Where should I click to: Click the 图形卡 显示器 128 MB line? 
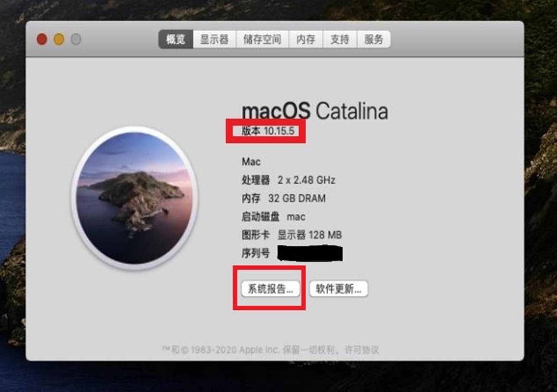(291, 235)
